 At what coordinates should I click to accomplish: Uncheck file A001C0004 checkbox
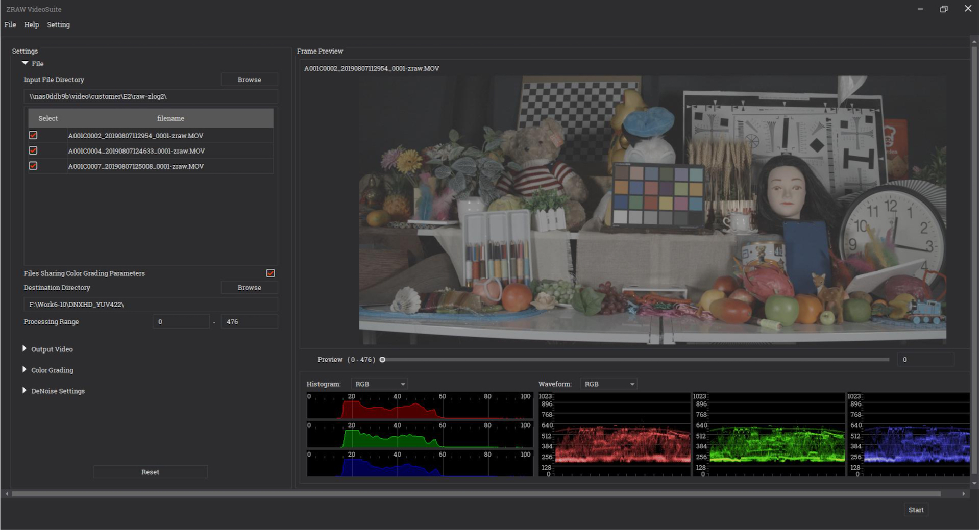(x=33, y=150)
